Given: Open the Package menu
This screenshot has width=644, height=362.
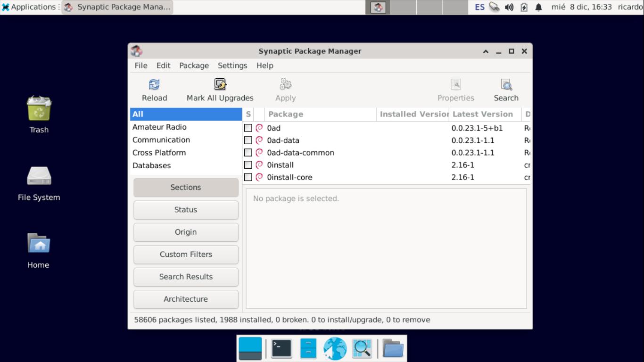Looking at the screenshot, I should [194, 66].
